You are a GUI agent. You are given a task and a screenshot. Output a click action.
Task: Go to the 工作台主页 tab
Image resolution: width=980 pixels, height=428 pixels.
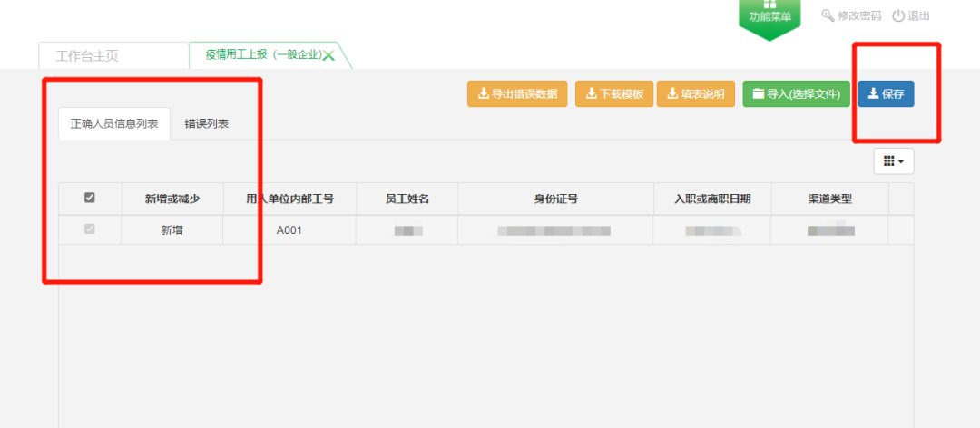point(87,55)
